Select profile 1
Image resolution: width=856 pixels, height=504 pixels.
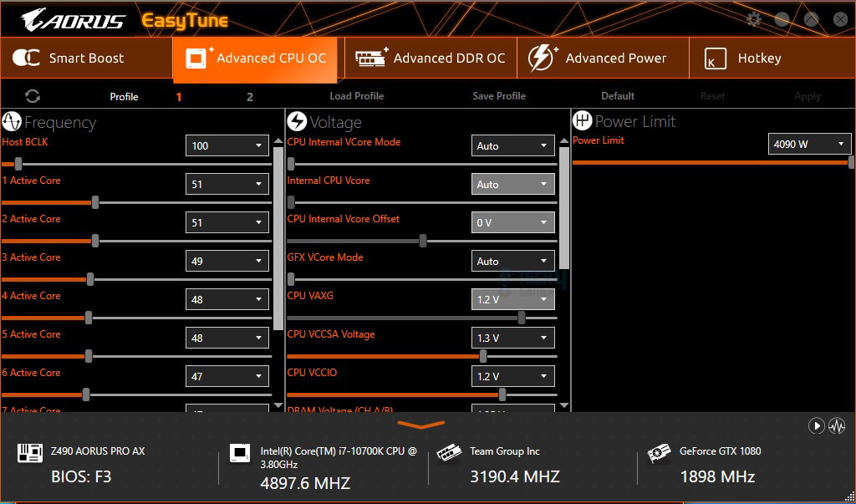179,97
